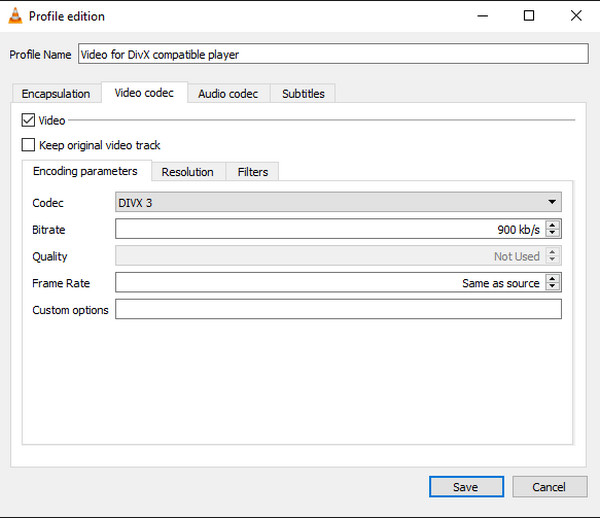Toggle the Video checkbox
This screenshot has width=600, height=518.
pyautogui.click(x=28, y=120)
